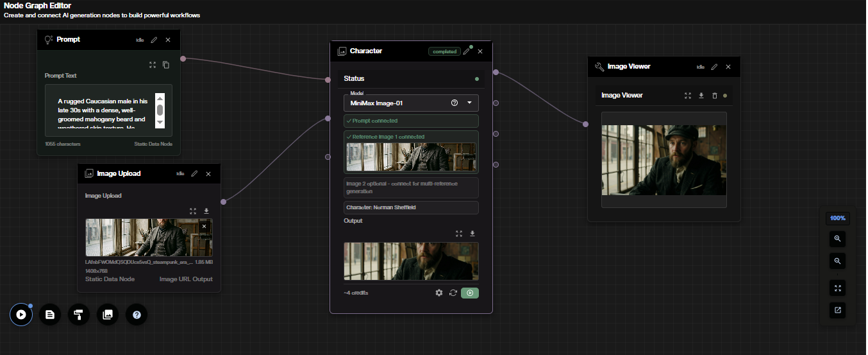
Task: Click the ~4 credits label
Action: [356, 293]
